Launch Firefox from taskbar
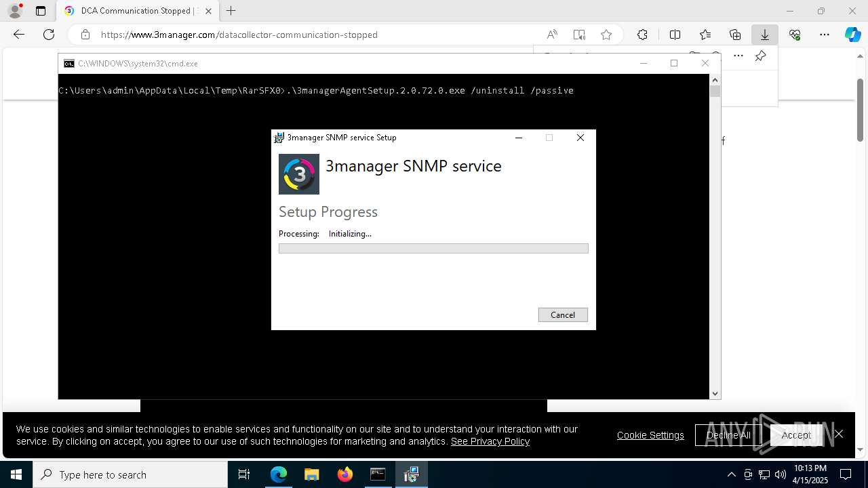The height and width of the screenshot is (488, 868). click(x=344, y=474)
